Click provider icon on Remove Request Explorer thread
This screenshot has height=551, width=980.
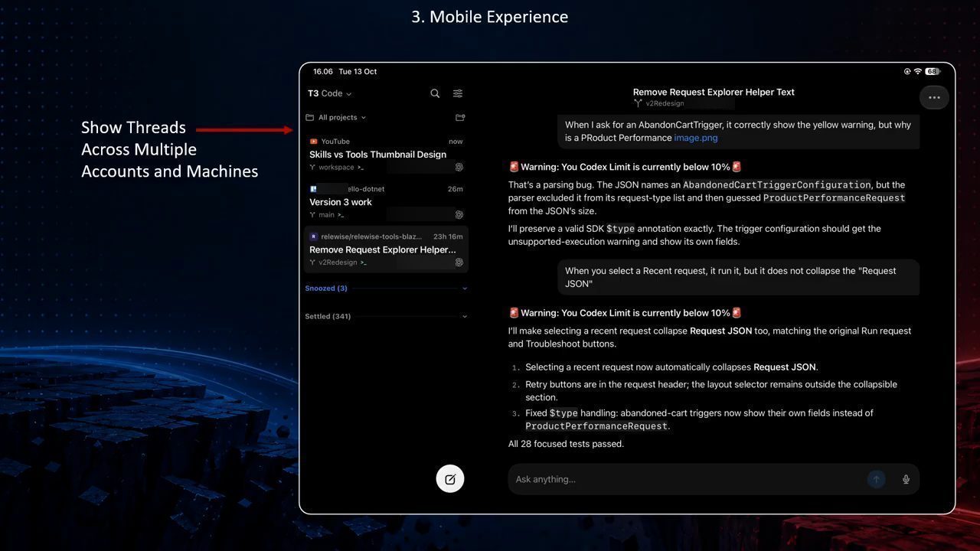click(x=459, y=262)
